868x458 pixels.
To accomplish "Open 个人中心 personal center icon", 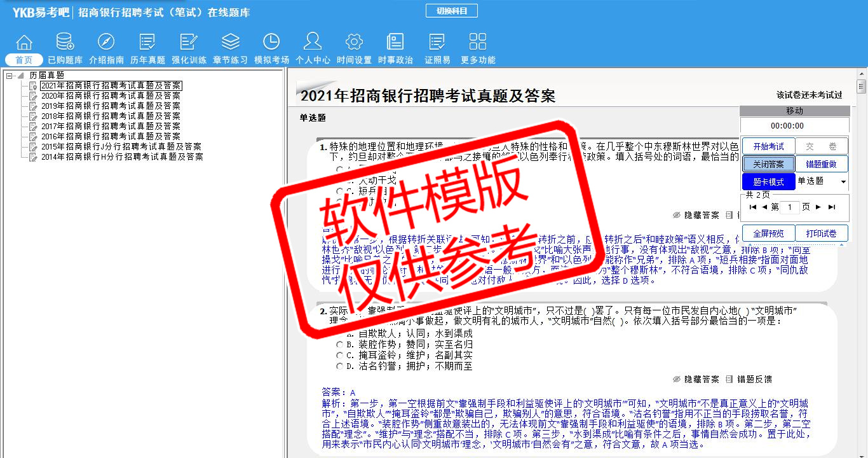I will (313, 43).
